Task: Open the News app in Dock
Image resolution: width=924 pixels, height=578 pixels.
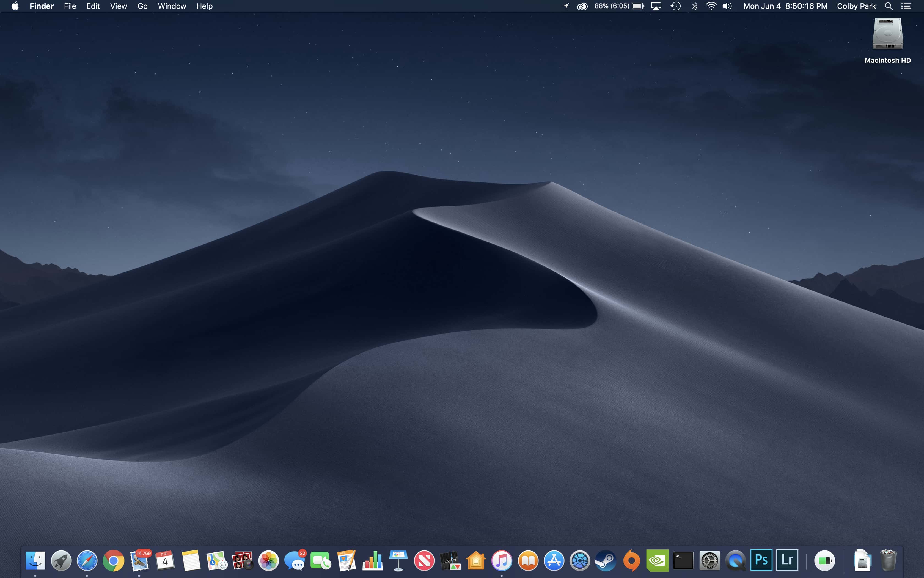Action: (x=424, y=561)
